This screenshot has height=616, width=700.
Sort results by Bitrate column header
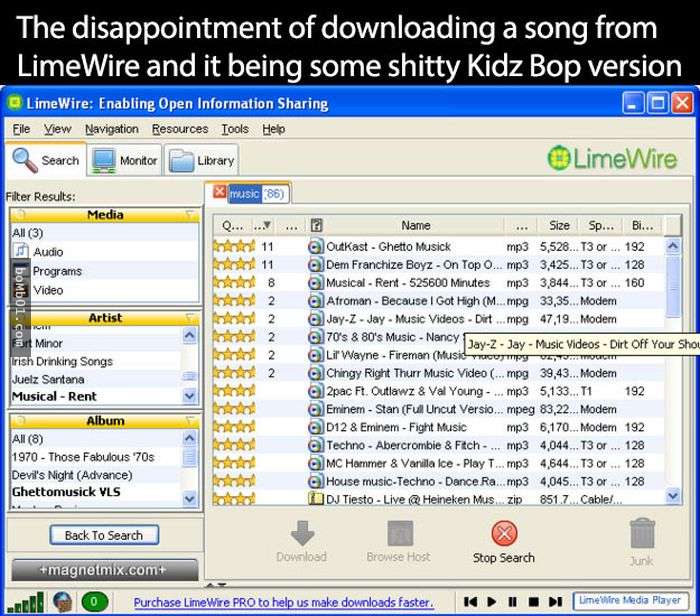(x=642, y=225)
